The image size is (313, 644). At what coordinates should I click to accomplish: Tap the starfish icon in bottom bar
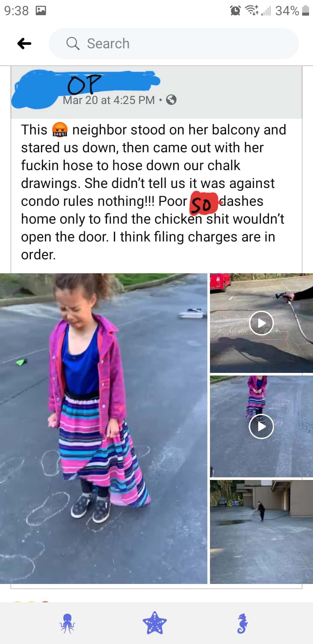pyautogui.click(x=155, y=623)
